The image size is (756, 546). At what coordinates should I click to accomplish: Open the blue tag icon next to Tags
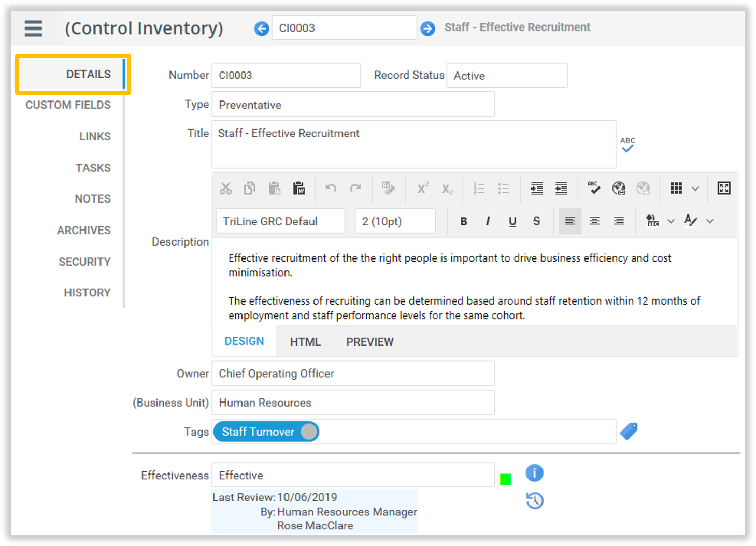pos(629,432)
